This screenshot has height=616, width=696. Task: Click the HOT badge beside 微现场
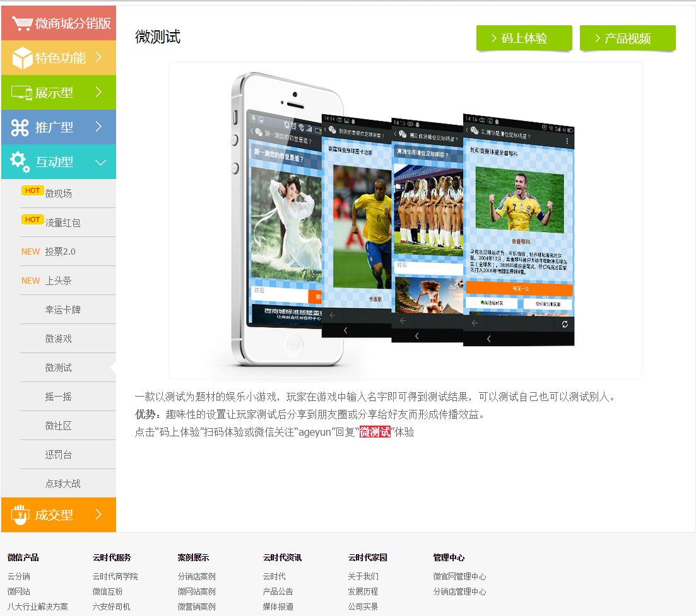(x=32, y=190)
